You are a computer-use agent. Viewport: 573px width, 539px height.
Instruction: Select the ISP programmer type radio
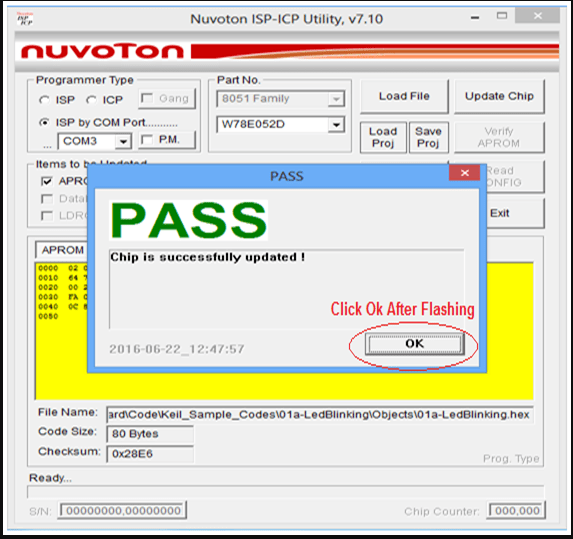tap(44, 100)
